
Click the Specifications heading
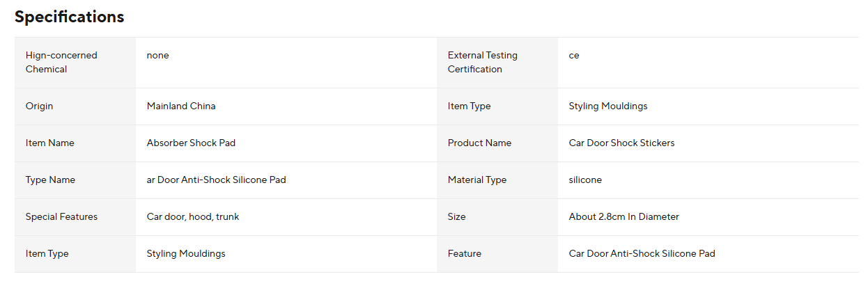point(69,17)
